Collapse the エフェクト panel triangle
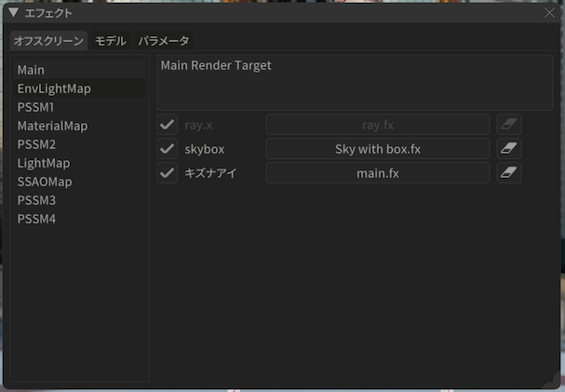The width and height of the screenshot is (565, 392). pos(13,13)
